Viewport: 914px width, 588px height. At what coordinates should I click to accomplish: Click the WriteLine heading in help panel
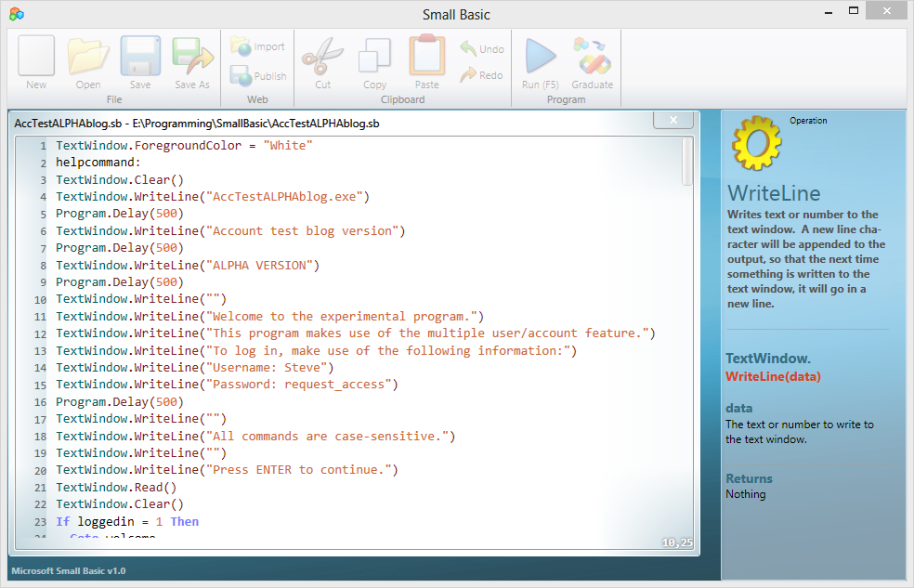[774, 193]
